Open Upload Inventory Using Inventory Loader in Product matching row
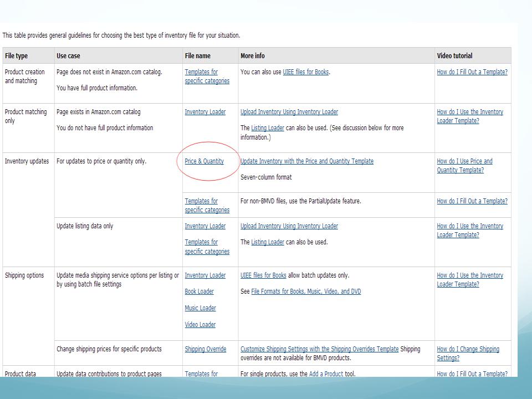 (289, 112)
